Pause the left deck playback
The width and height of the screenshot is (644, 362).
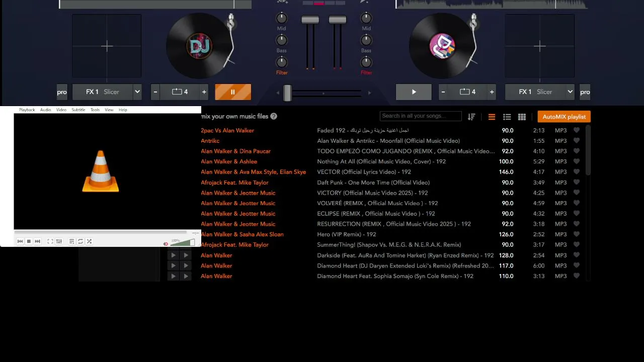tap(233, 92)
